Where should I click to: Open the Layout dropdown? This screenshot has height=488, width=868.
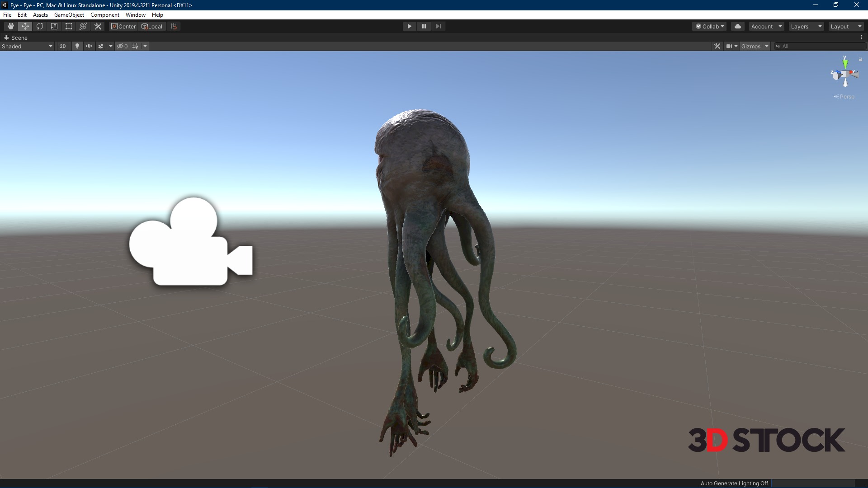(846, 26)
